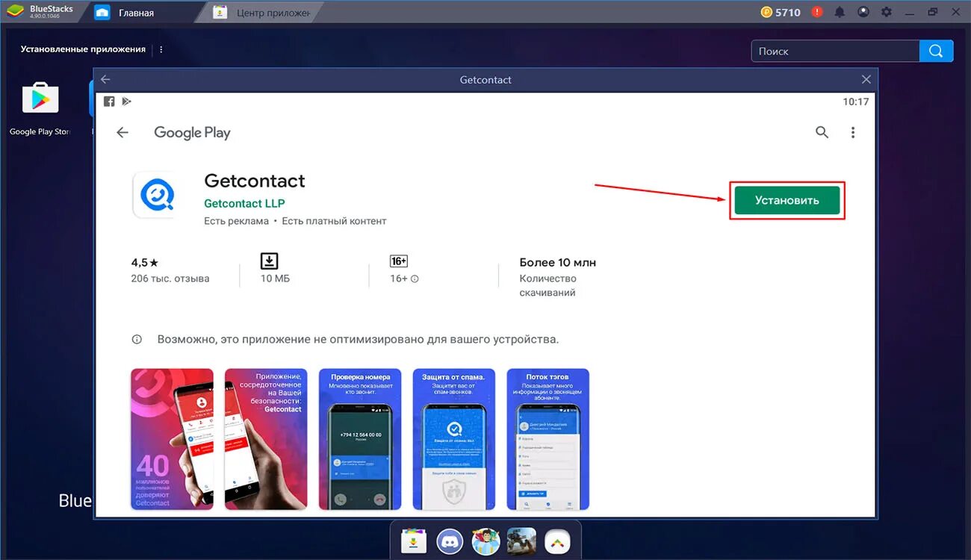The image size is (971, 560).
Task: Close the Getcontact window with the X
Action: [866, 79]
